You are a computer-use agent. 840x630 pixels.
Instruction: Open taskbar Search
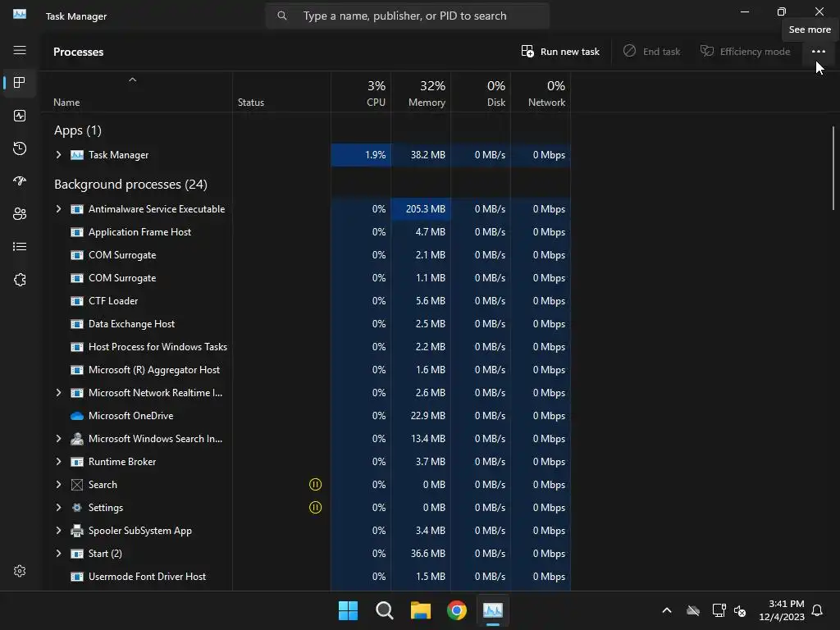click(384, 610)
